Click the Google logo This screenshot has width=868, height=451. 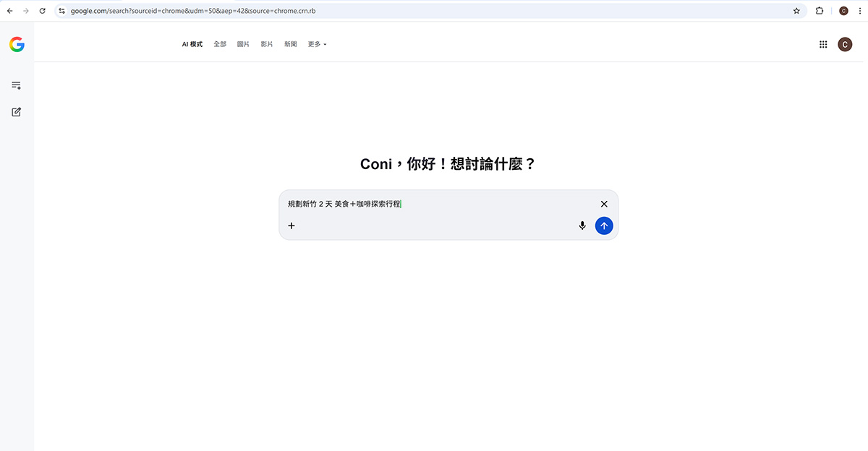point(16,44)
